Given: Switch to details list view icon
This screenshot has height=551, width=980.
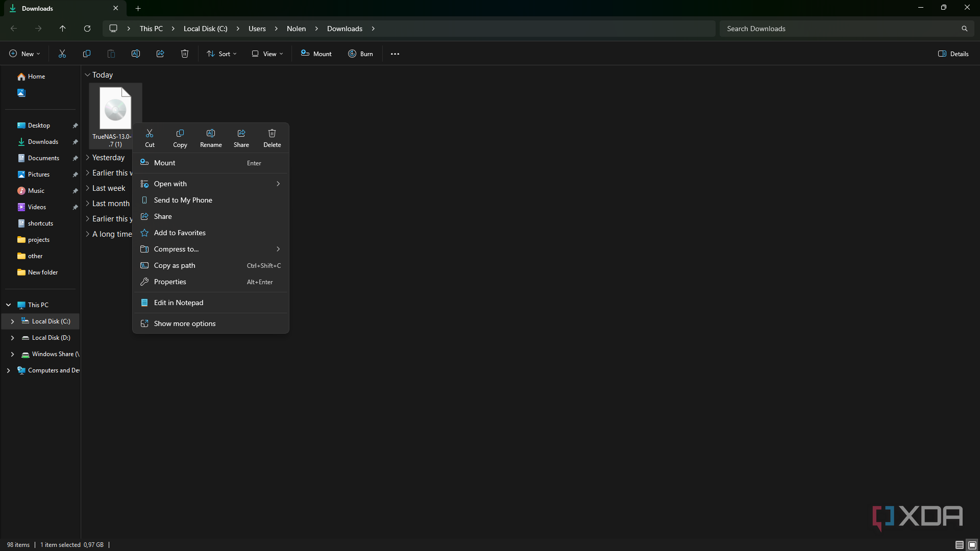Looking at the screenshot, I should click(960, 545).
